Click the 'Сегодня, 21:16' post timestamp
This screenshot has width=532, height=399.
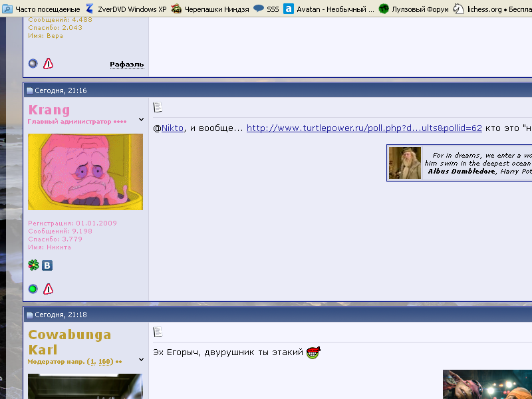(61, 90)
